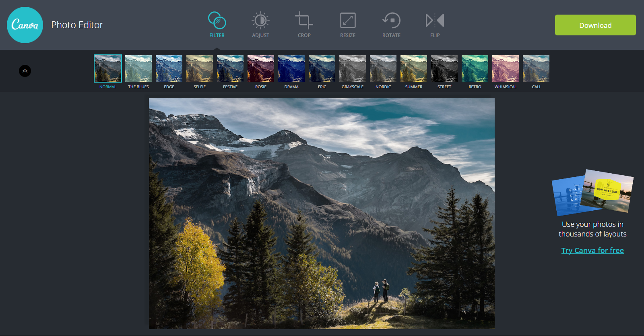Apply The Blues filter thumbnail
Image resolution: width=644 pixels, height=336 pixels.
tap(138, 68)
